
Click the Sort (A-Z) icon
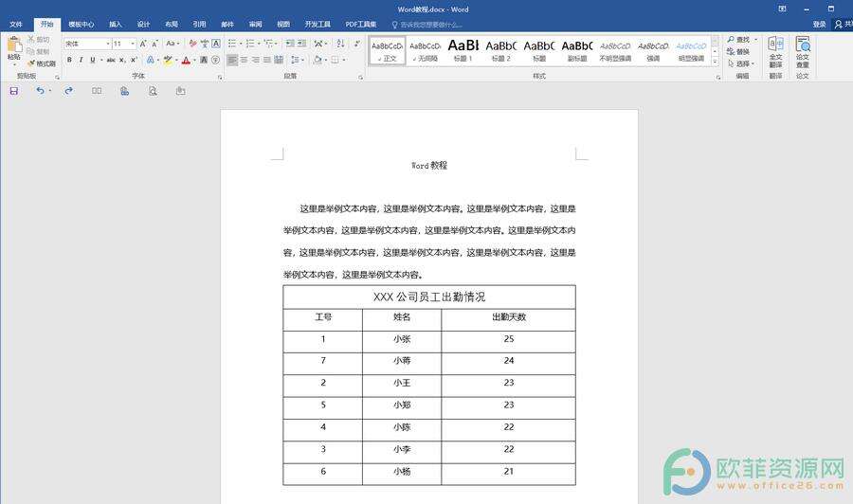[340, 44]
